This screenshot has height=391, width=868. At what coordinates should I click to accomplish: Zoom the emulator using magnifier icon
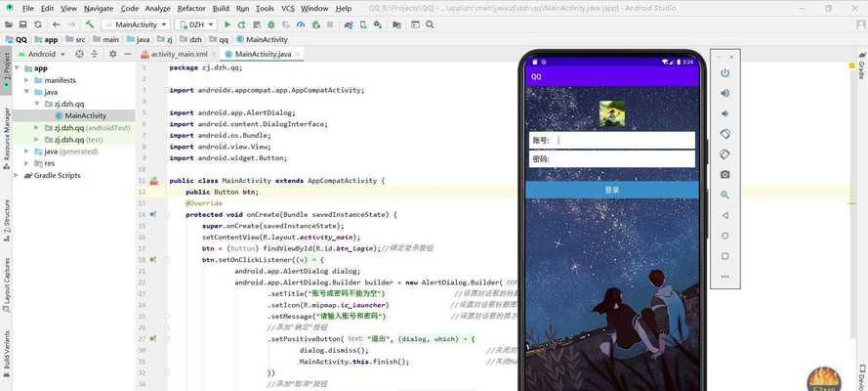click(x=724, y=195)
